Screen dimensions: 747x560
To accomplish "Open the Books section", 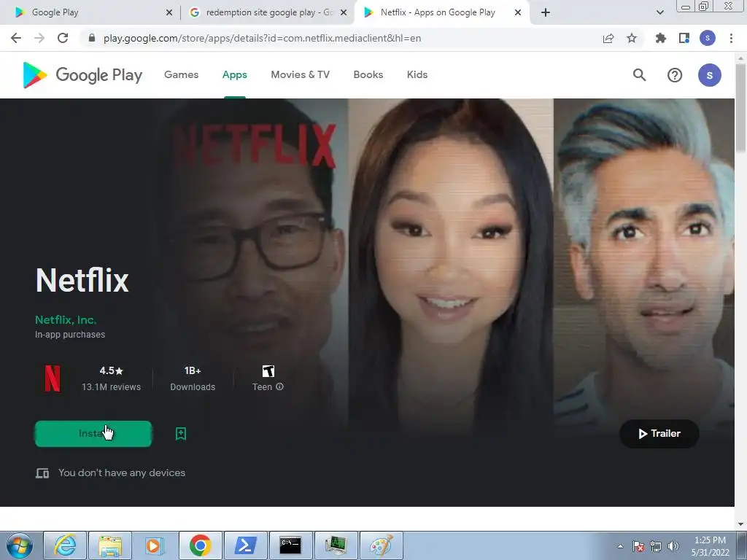I will click(368, 75).
